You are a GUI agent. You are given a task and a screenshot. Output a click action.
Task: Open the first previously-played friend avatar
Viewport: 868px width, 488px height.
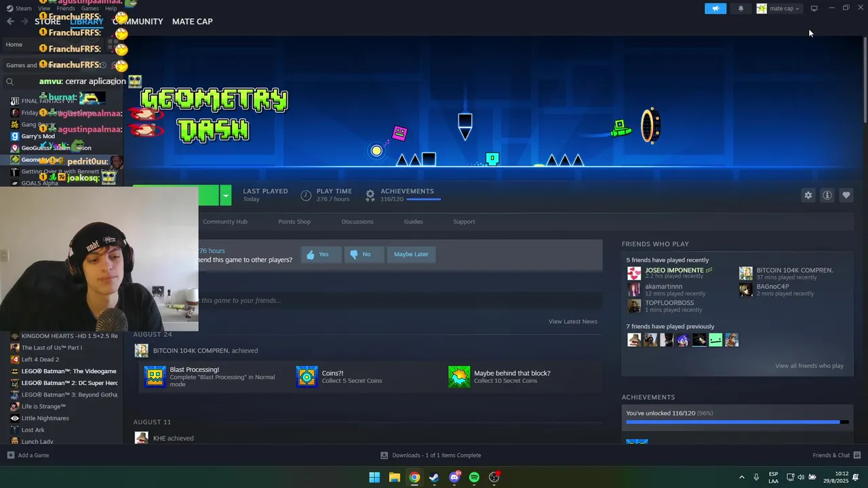pyautogui.click(x=634, y=340)
